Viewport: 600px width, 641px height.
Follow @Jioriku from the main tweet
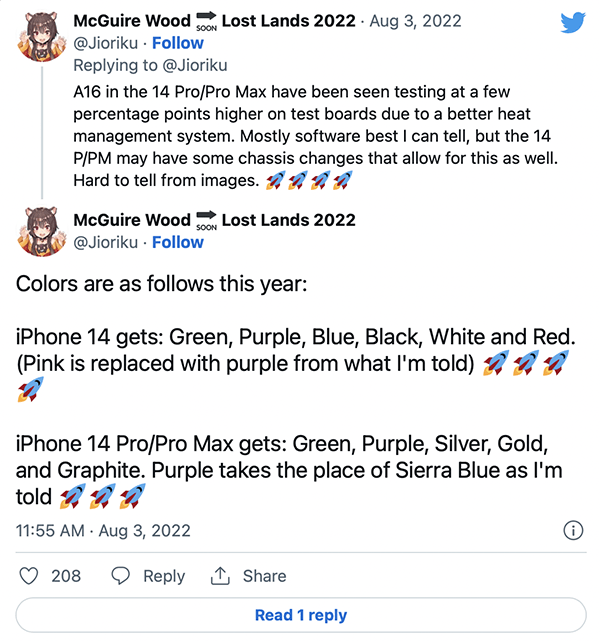pos(178,242)
